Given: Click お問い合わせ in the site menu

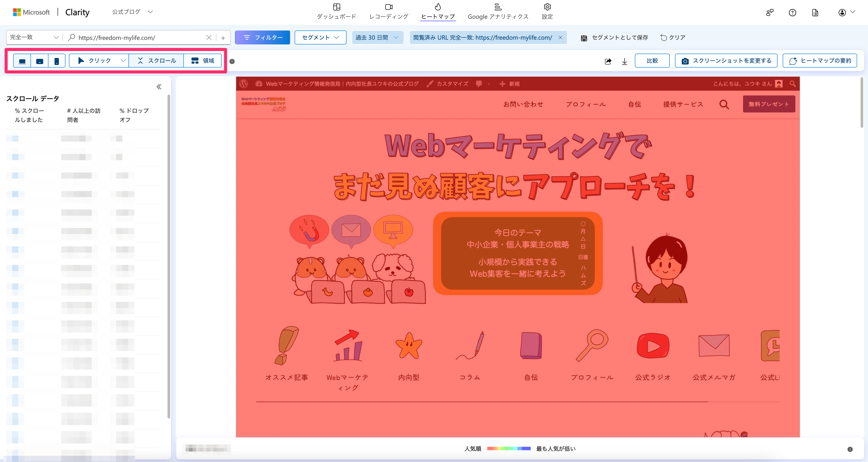Looking at the screenshot, I should (x=523, y=104).
